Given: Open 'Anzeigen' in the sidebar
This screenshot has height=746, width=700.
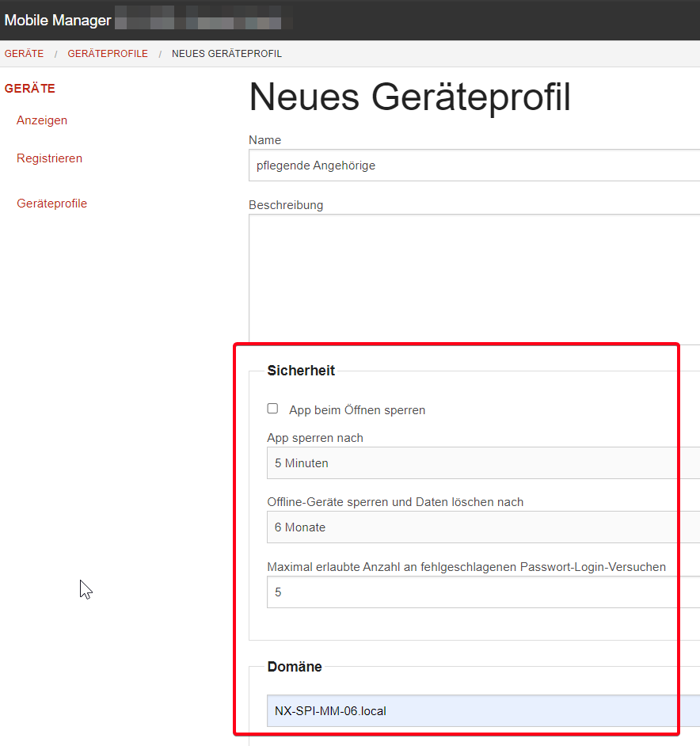Looking at the screenshot, I should pyautogui.click(x=42, y=120).
